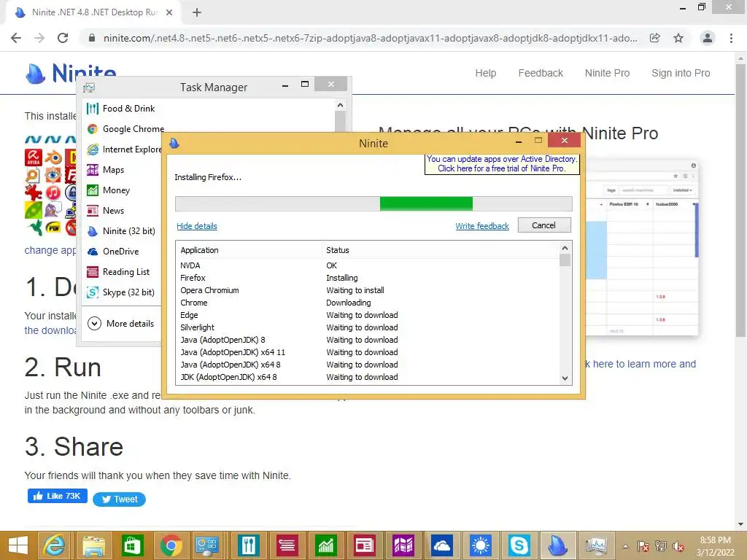Open the Action Center flag icon
Screen dimensions: 747x560
tap(643, 546)
